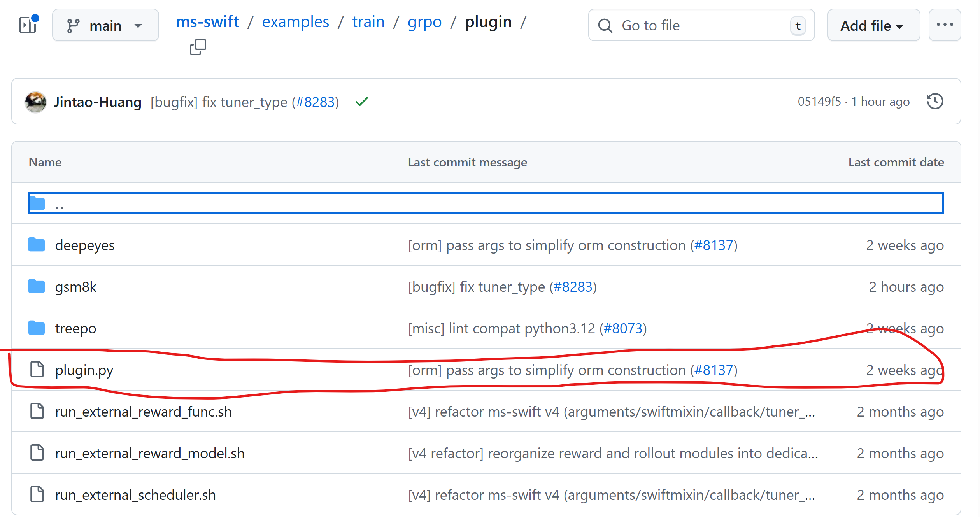Open the main branch selector dropdown
Viewport: 980px width, 517px height.
pos(105,25)
